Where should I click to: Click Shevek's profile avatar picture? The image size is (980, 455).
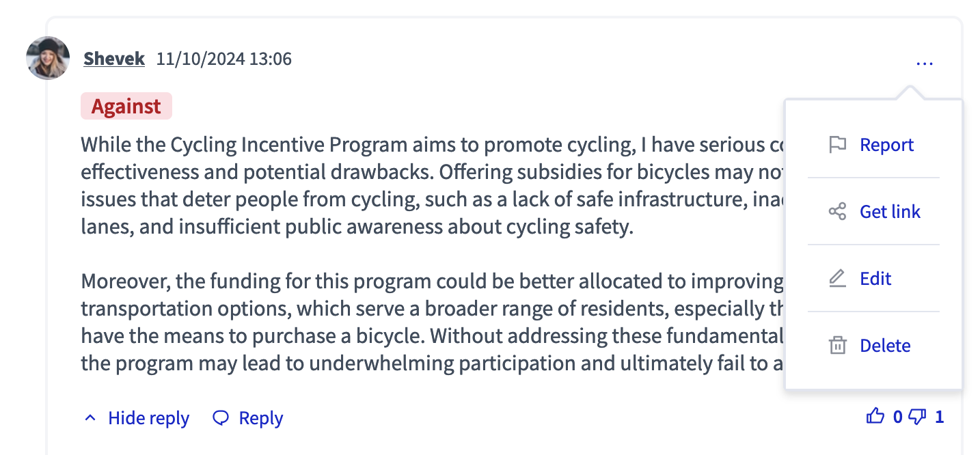tap(48, 58)
